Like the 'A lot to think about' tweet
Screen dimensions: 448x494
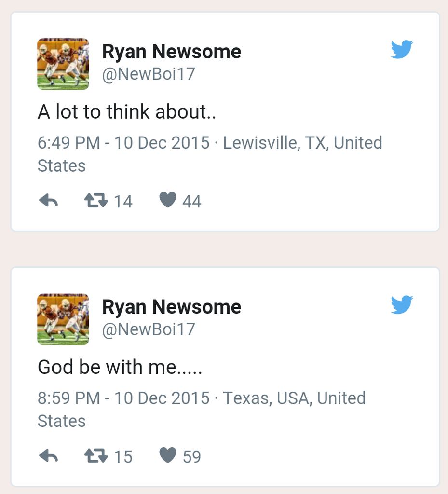click(x=168, y=200)
